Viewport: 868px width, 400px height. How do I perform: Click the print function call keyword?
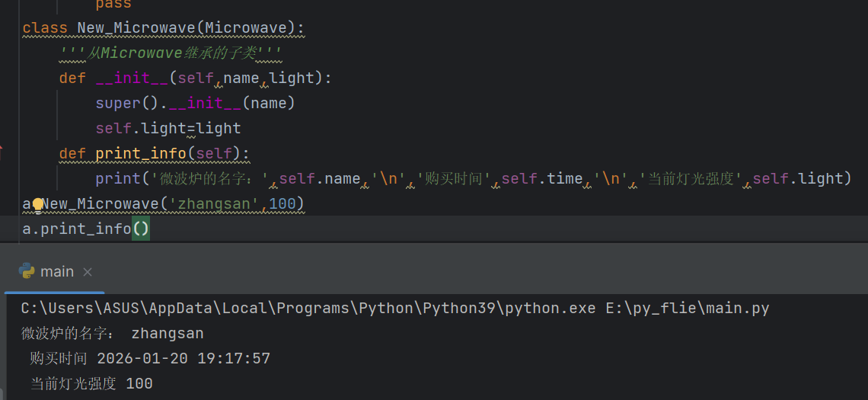tap(118, 178)
